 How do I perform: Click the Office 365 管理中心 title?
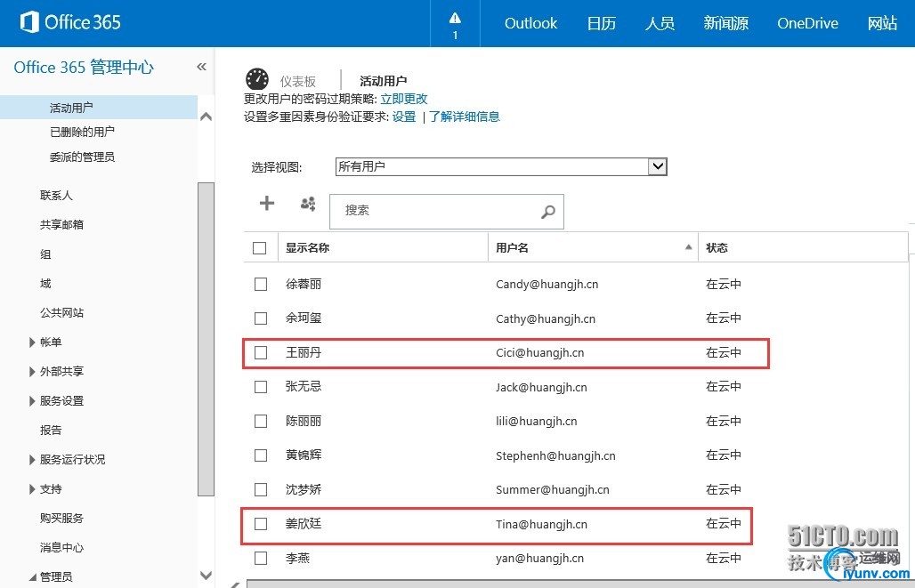point(84,67)
